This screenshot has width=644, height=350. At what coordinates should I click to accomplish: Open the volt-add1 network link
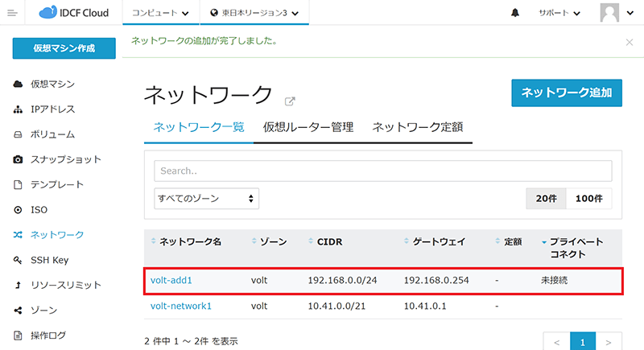[171, 280]
